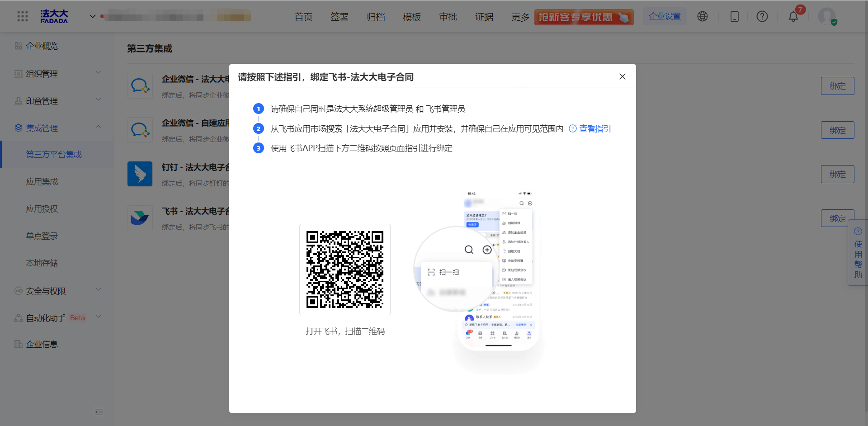Viewport: 868px width, 426px height.
Task: Open the help question mark icon
Action: coord(762,16)
